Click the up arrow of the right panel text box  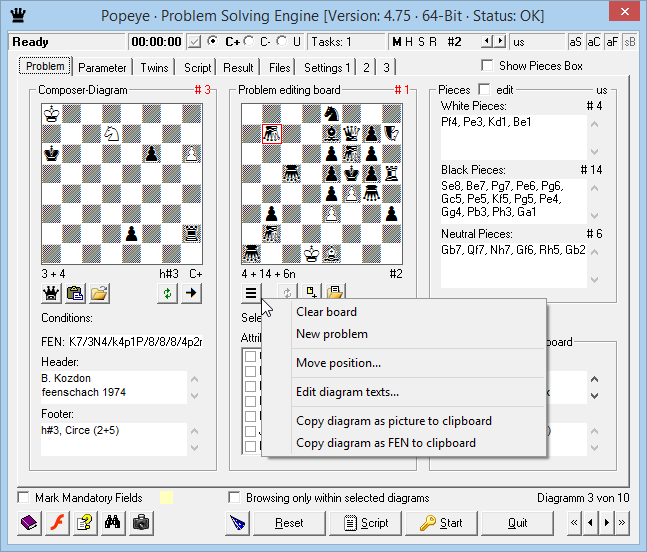tap(595, 379)
